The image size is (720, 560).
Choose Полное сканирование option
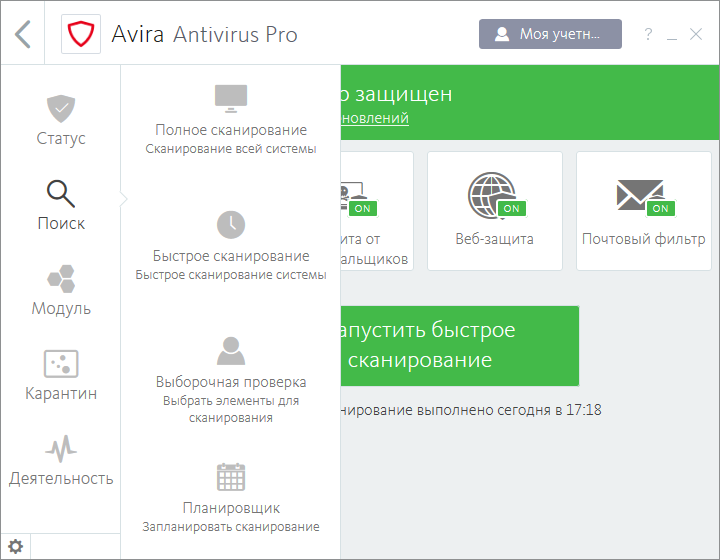point(231,130)
